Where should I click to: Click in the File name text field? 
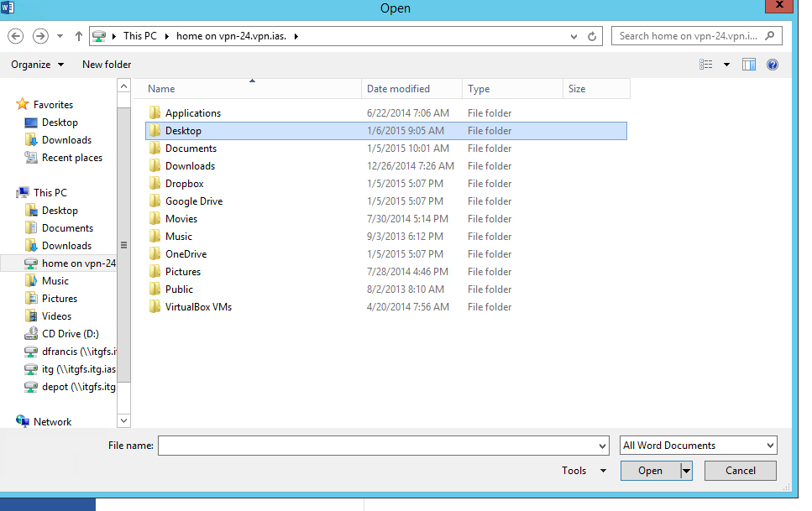tap(377, 446)
